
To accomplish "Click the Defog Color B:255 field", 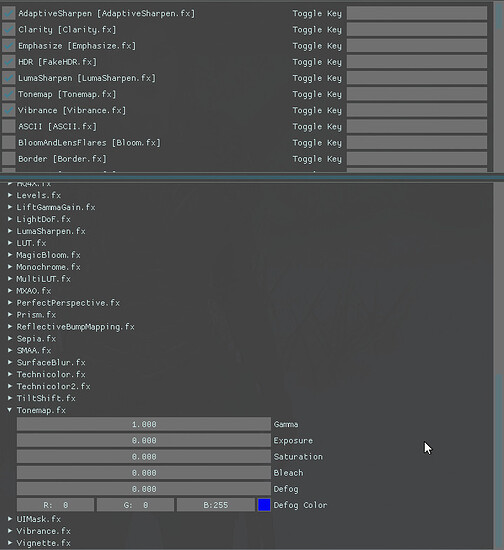I will pyautogui.click(x=216, y=505).
